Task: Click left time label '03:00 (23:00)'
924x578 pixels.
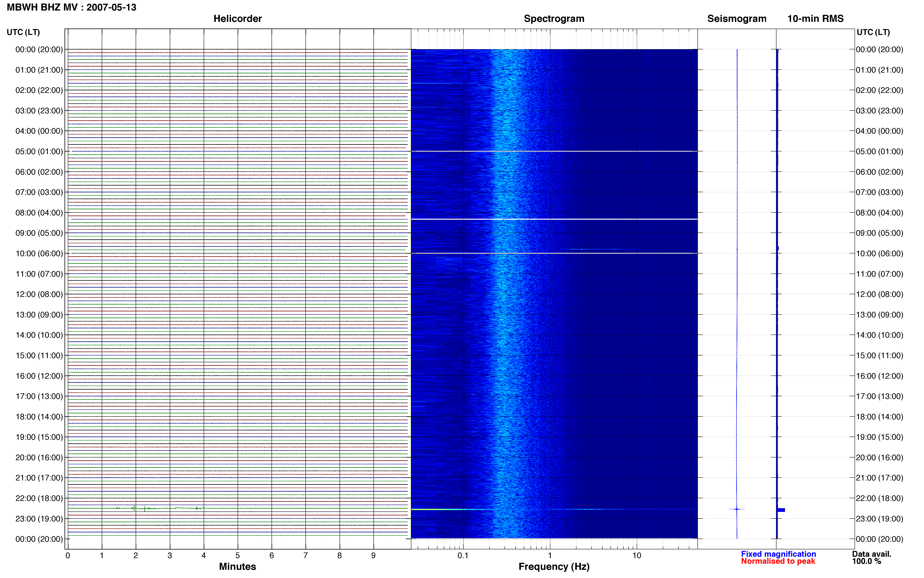Action: [x=39, y=110]
